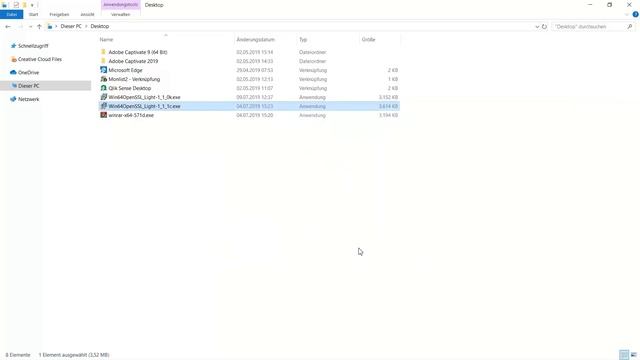Click the size value 3.194 KB
The height and width of the screenshot is (360, 640).
[388, 115]
